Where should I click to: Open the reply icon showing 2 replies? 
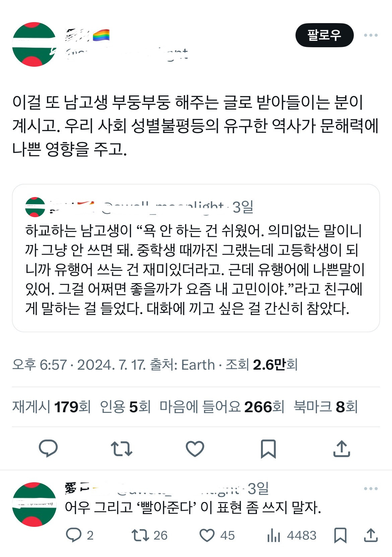pyautogui.click(x=77, y=536)
